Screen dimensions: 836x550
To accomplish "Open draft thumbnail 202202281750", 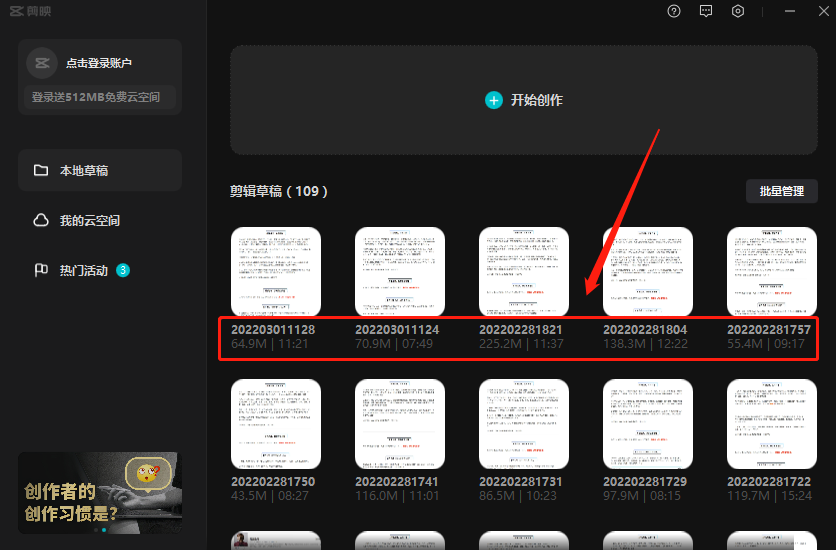I will (x=276, y=424).
